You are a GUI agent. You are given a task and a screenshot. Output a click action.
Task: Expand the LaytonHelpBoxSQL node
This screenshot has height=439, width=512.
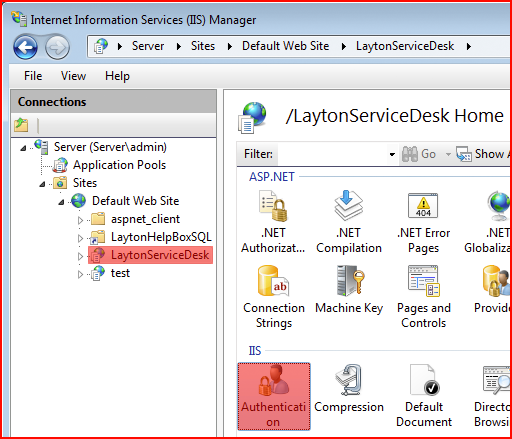click(x=80, y=238)
